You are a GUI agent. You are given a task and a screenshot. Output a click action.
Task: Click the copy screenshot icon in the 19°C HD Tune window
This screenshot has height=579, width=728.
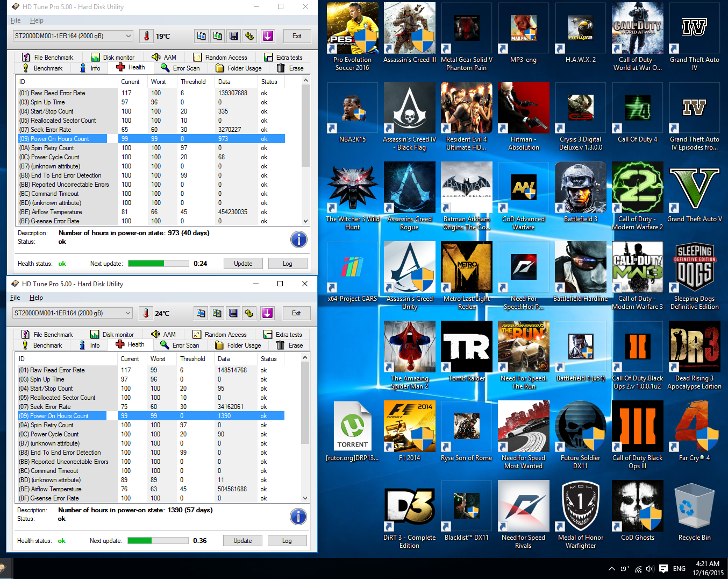217,36
